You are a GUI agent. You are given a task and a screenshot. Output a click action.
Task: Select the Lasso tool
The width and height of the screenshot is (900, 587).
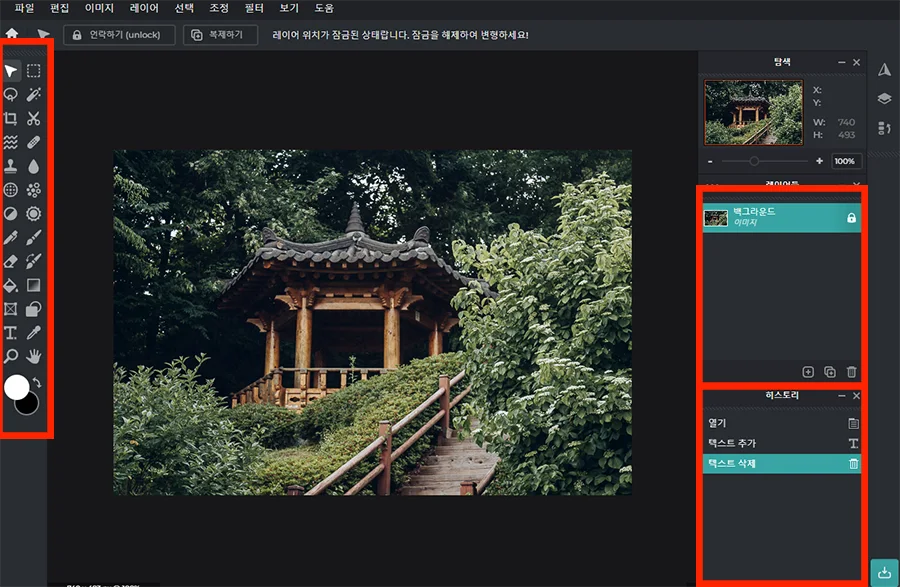12,94
